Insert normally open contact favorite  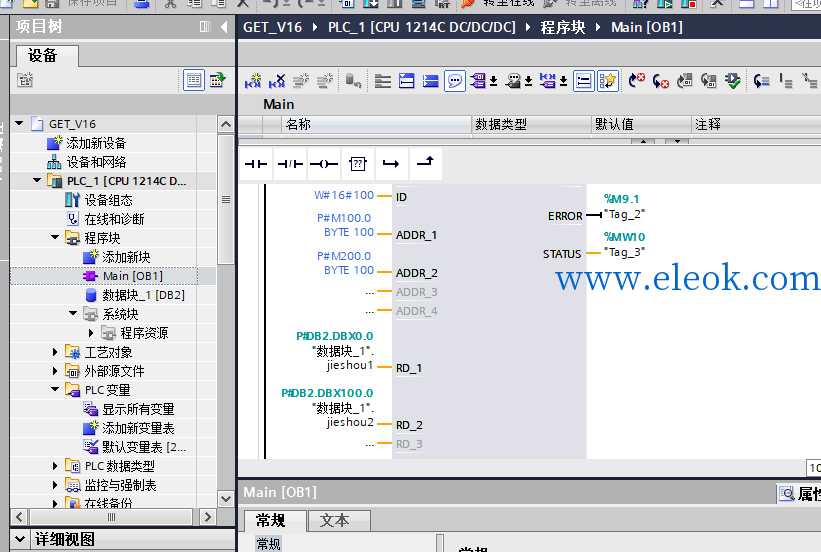256,164
